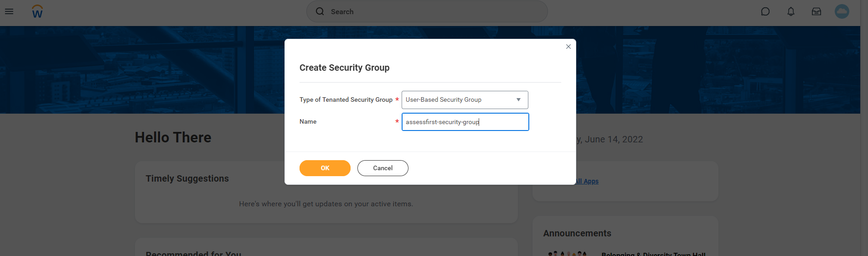This screenshot has height=256, width=868.
Task: Open the chat assistant speech bubble icon
Action: pyautogui.click(x=765, y=11)
